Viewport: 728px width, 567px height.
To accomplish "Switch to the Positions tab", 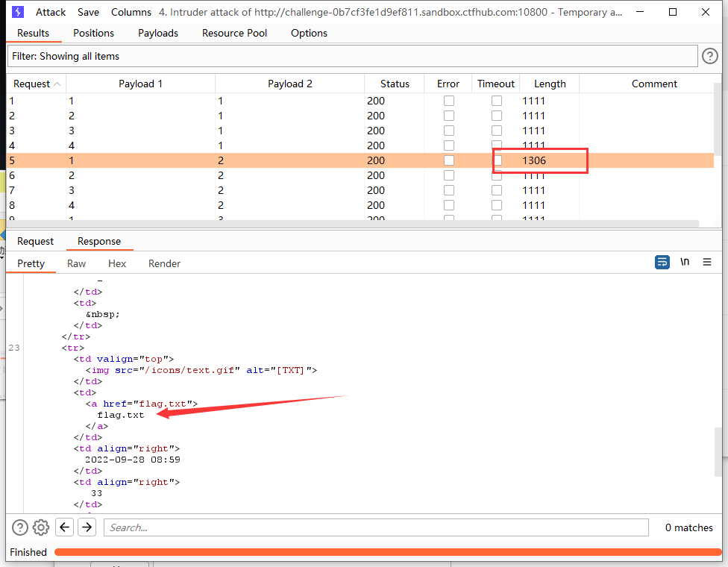I will pos(93,33).
